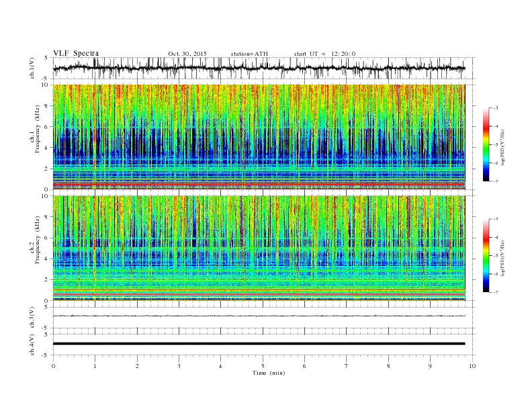Click the ch.2 spectrogram color scale bar
Screen dimensions: 532x411
[x=486, y=255]
